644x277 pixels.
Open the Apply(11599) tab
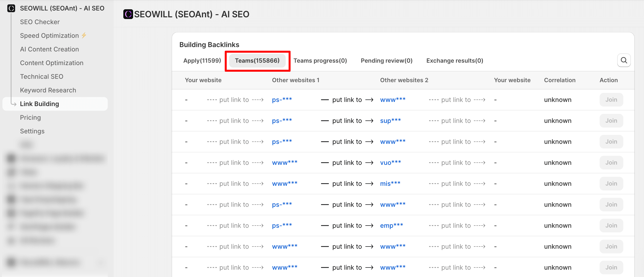pos(202,60)
